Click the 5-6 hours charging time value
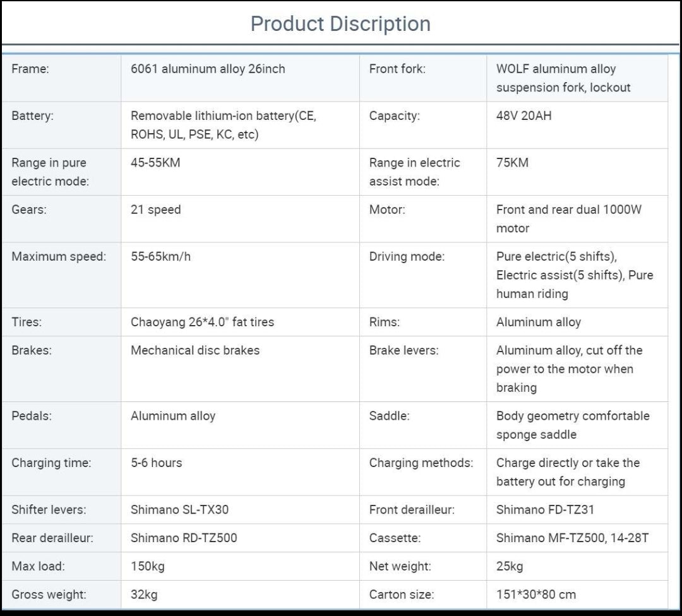682x616 pixels. pos(156,463)
